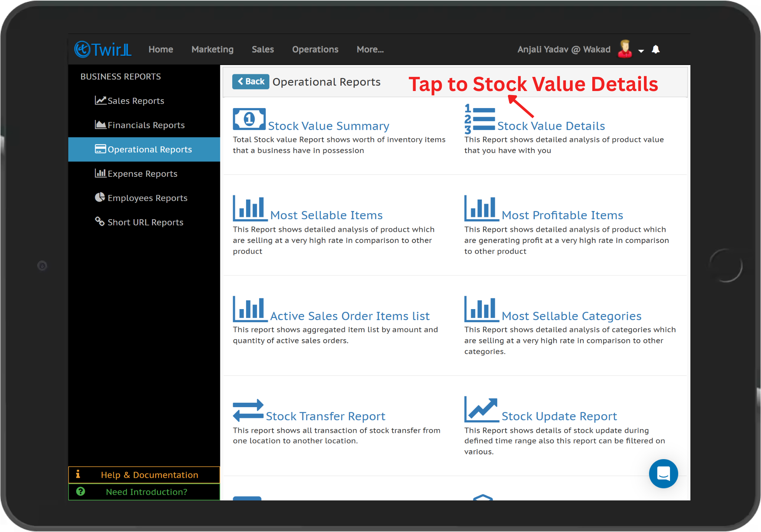Open the Stock Value Details report link
Screen dimensions: 761x532
tap(551, 126)
